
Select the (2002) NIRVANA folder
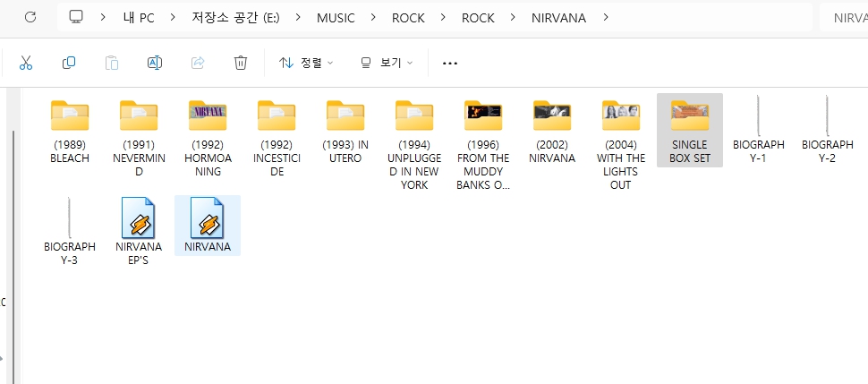(x=552, y=132)
